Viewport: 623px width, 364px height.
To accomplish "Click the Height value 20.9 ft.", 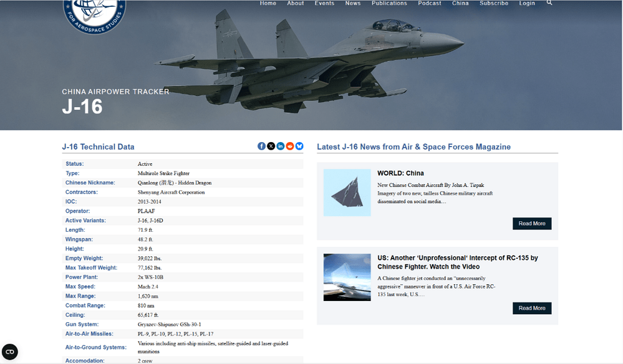I will click(x=145, y=249).
